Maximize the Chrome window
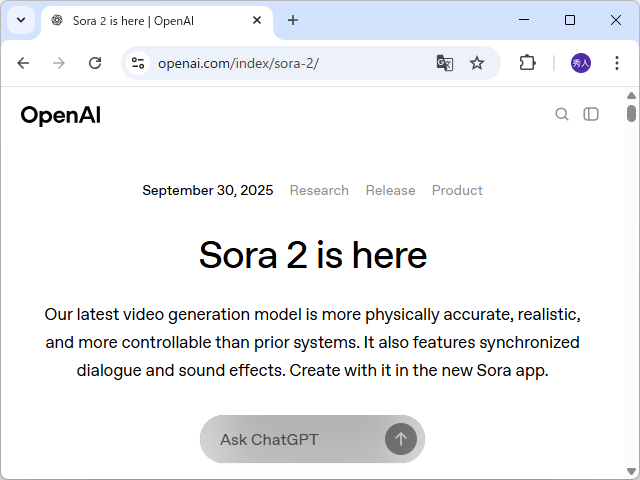Screen dimensions: 640x480 pos(570,20)
